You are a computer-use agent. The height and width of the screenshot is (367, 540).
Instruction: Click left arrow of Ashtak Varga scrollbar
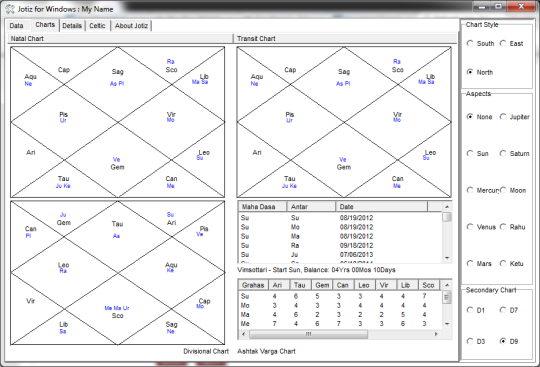[243, 334]
